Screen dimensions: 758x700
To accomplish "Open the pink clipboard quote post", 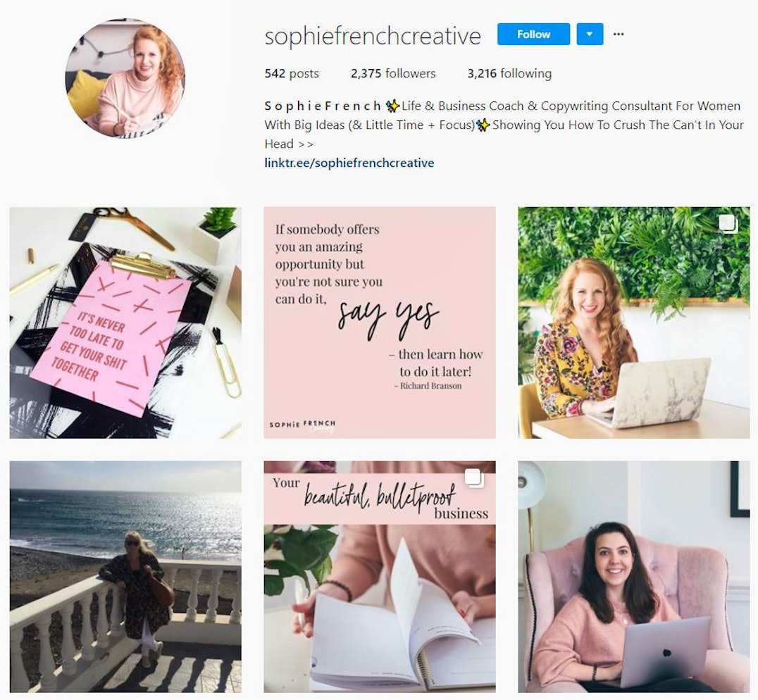I will point(125,323).
